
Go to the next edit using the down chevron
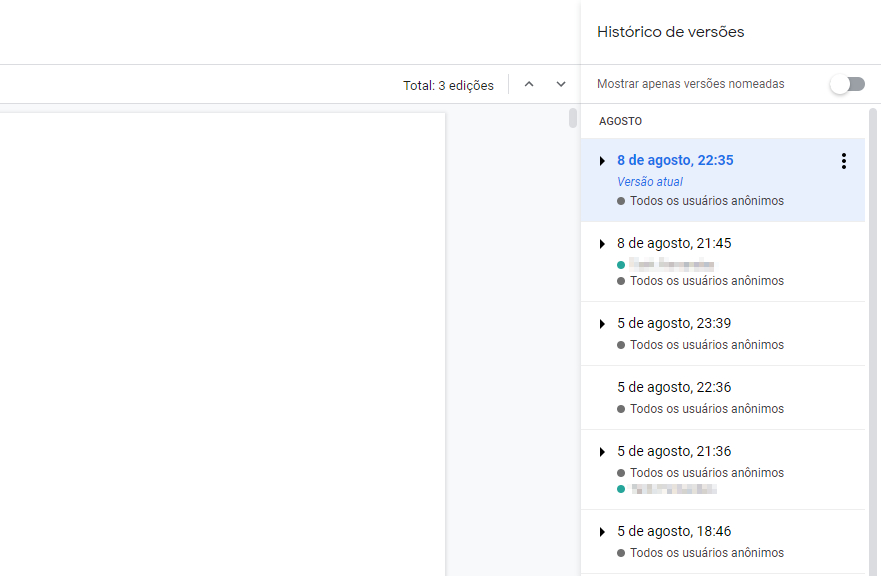pyautogui.click(x=561, y=84)
